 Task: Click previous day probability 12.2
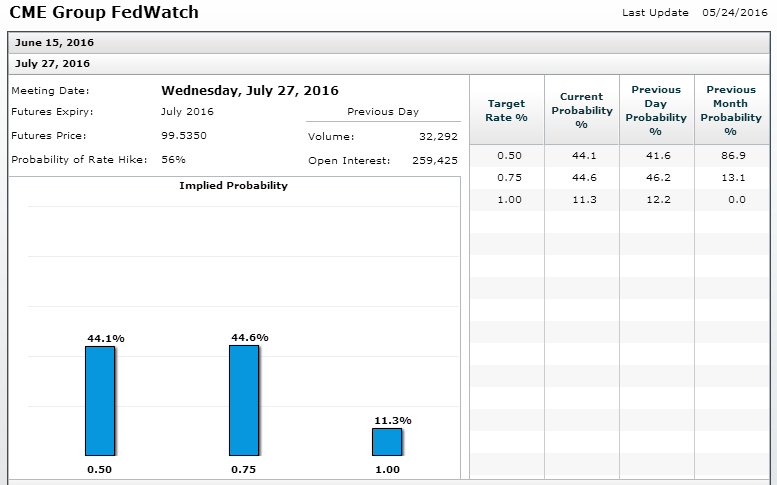659,200
